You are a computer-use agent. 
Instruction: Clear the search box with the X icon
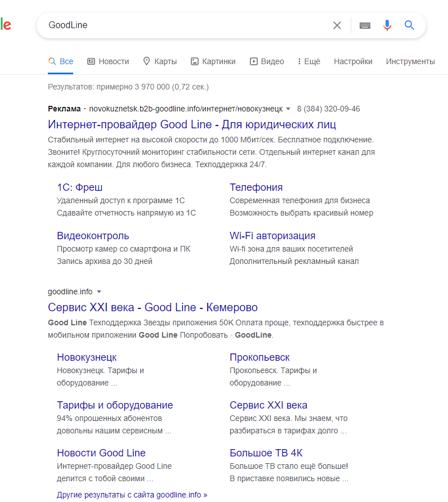pos(337,25)
